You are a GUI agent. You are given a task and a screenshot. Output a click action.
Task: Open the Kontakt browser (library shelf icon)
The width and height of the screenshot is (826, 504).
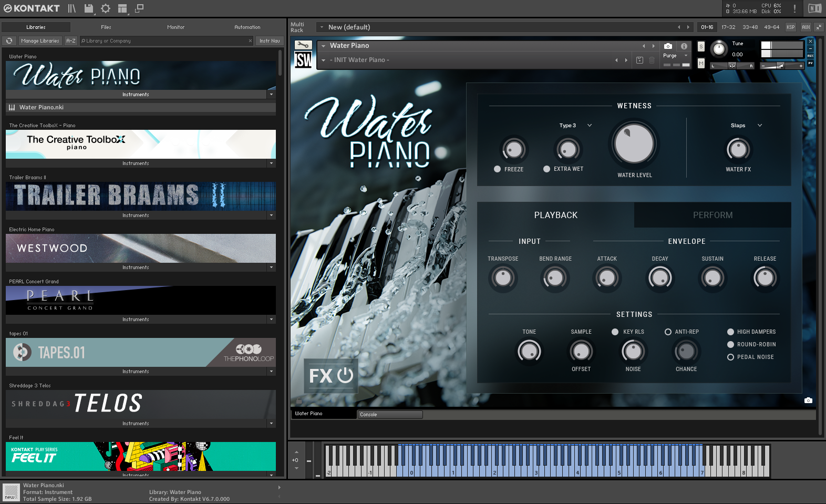(72, 8)
